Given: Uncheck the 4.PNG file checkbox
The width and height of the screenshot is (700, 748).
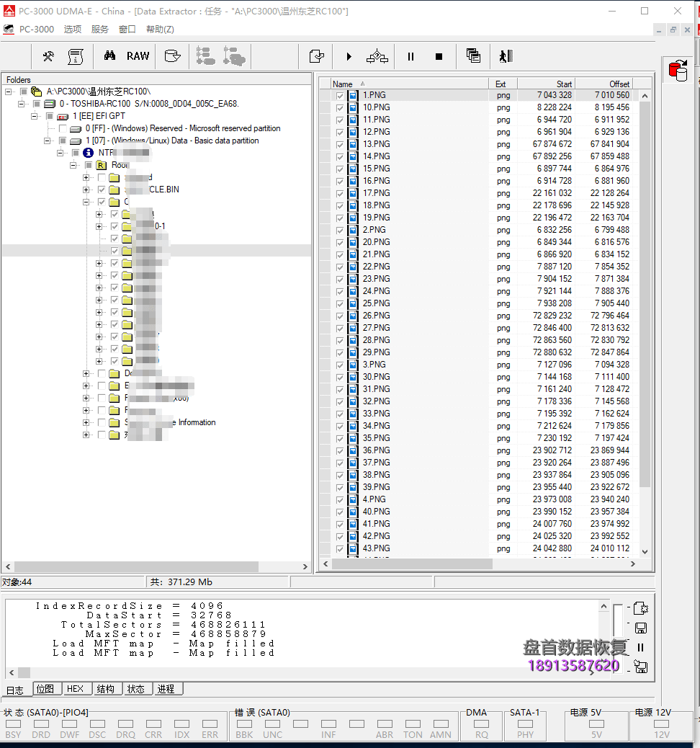Looking at the screenshot, I should [339, 500].
